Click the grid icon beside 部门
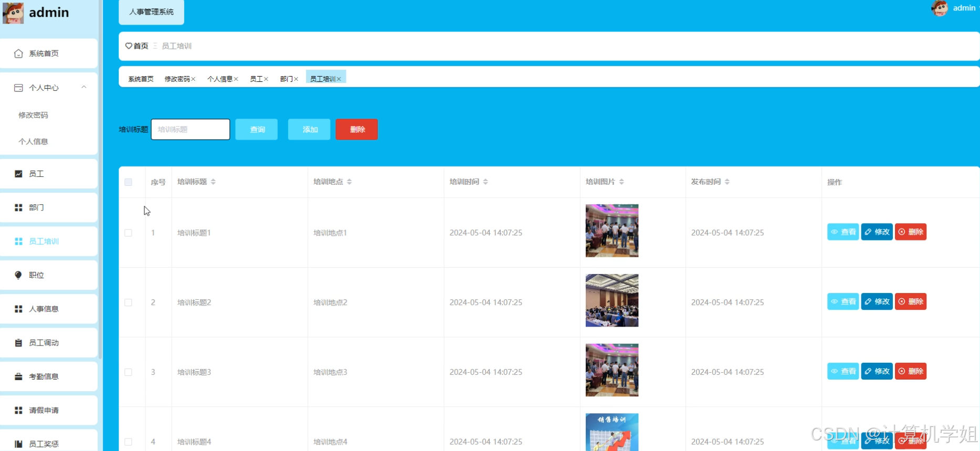 click(x=18, y=207)
